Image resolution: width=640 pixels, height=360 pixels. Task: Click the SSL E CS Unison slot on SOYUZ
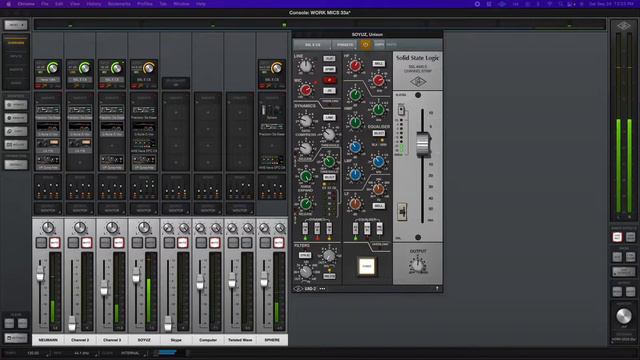pyautogui.click(x=144, y=80)
